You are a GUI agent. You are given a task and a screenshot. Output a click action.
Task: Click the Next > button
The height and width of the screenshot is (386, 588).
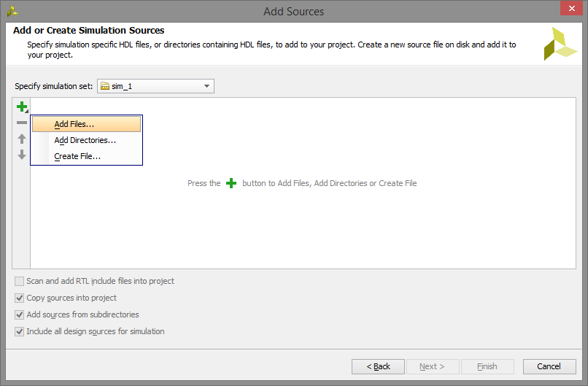(x=433, y=366)
